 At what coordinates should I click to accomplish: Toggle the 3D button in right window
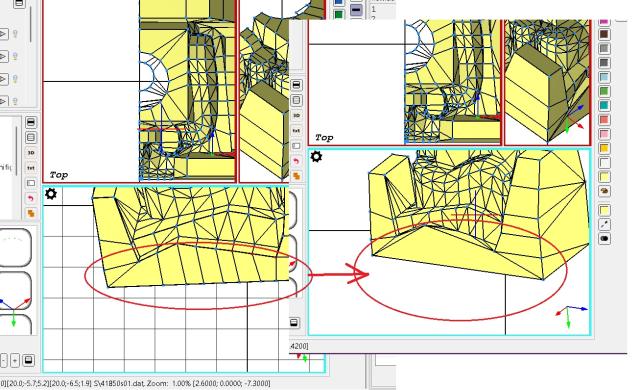(296, 115)
